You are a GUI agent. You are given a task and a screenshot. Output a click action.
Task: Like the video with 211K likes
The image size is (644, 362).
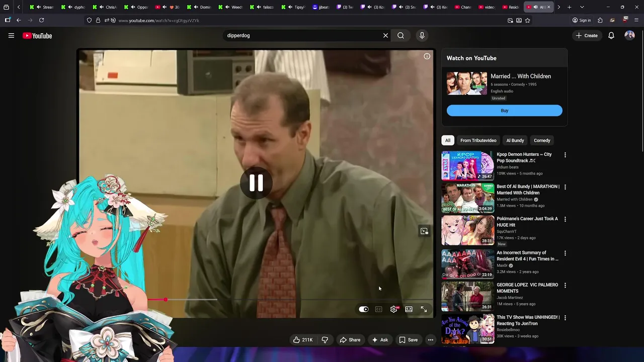(x=303, y=340)
